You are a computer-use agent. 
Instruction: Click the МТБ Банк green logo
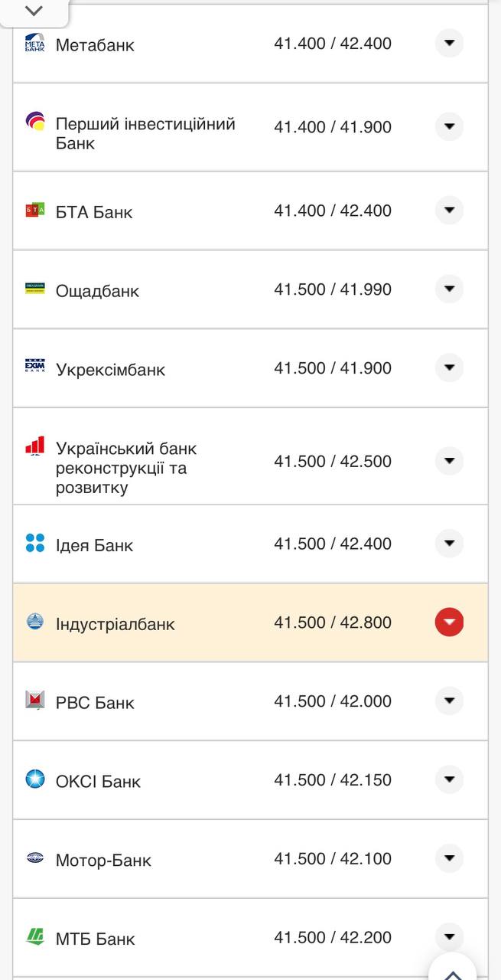click(34, 935)
